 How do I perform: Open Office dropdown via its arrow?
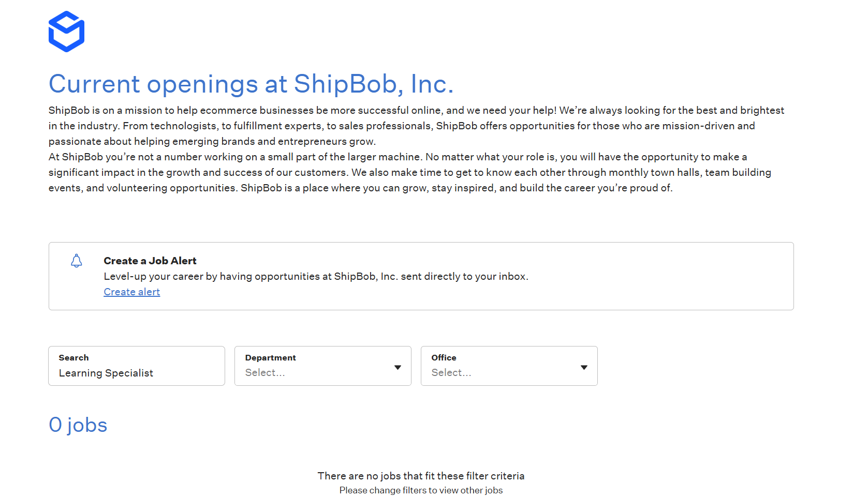coord(584,367)
